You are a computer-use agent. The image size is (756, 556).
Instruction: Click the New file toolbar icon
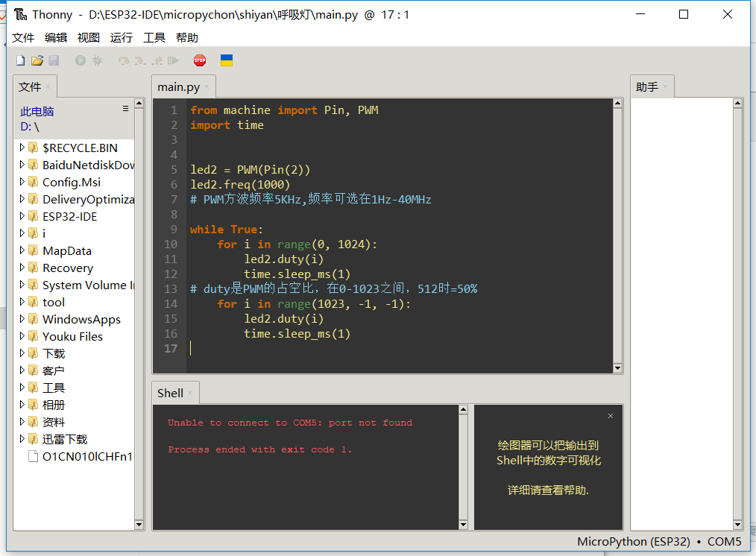coord(21,60)
